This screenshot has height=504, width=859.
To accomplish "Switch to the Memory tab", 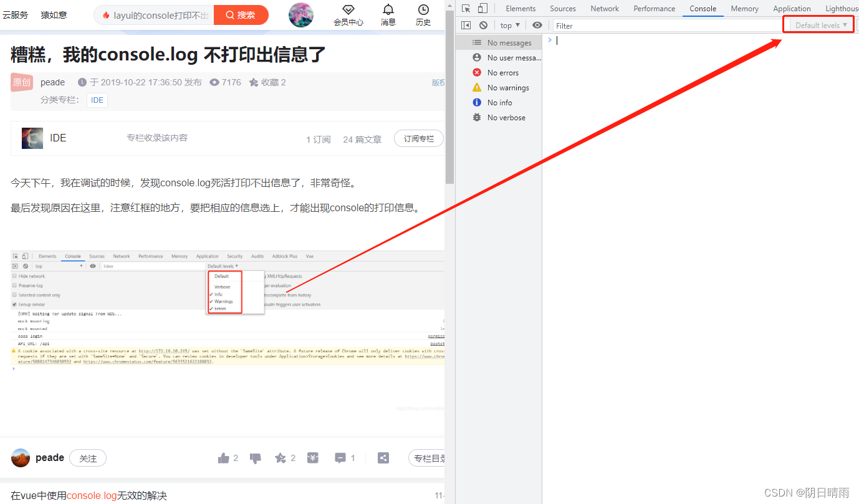I will click(x=744, y=9).
